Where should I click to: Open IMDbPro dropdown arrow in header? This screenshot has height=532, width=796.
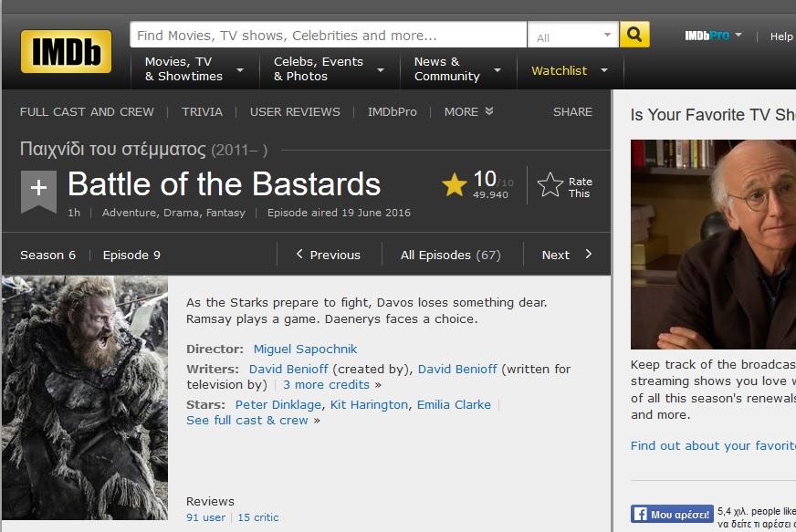coord(738,35)
